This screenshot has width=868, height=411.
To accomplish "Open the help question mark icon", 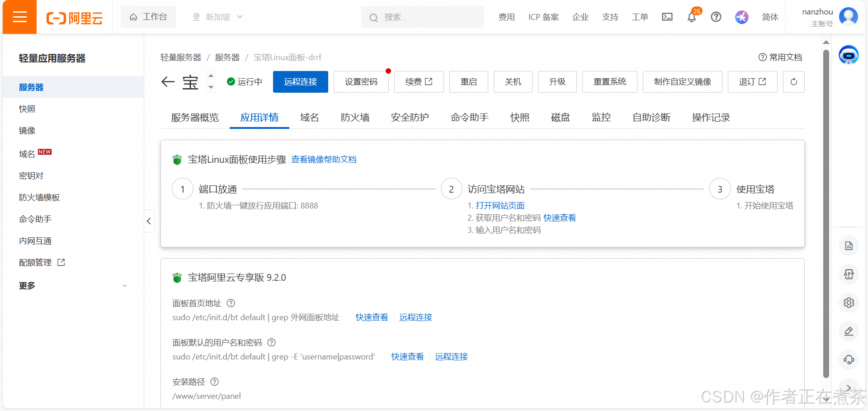I will coord(716,17).
